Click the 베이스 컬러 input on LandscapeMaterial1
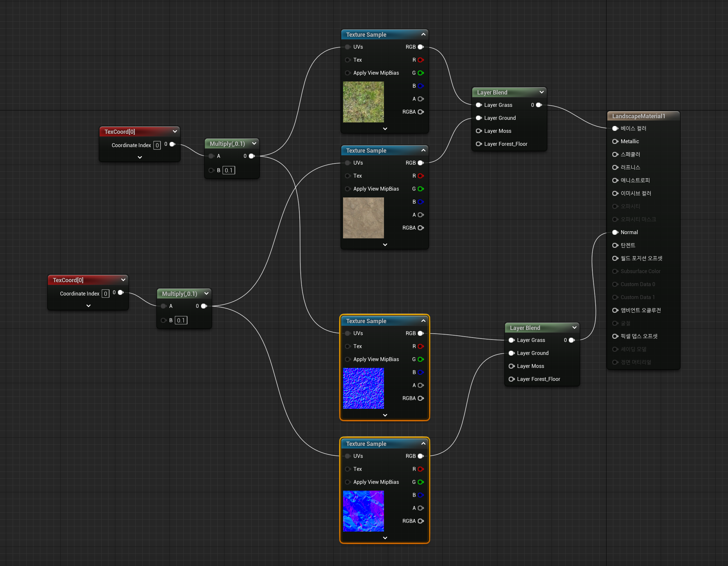 (x=615, y=129)
